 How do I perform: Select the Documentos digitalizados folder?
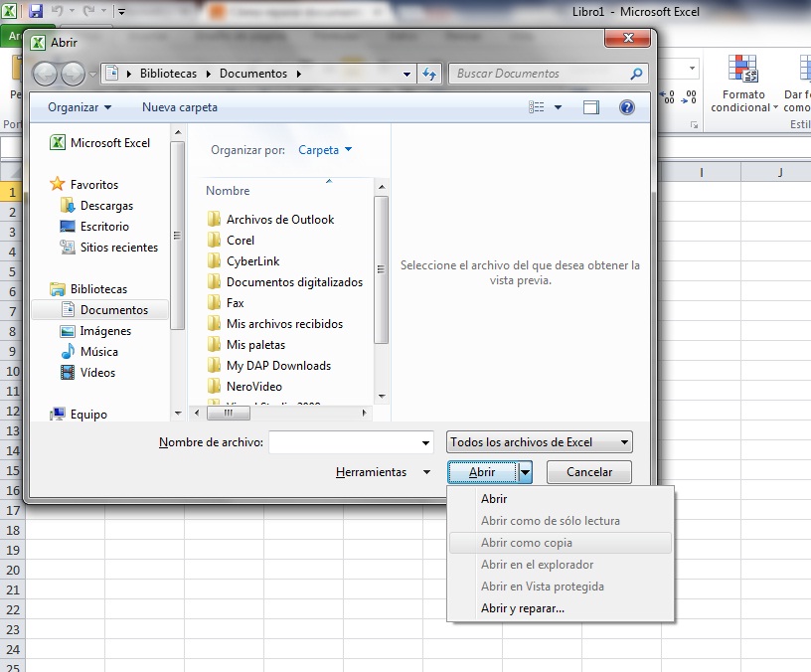285,282
